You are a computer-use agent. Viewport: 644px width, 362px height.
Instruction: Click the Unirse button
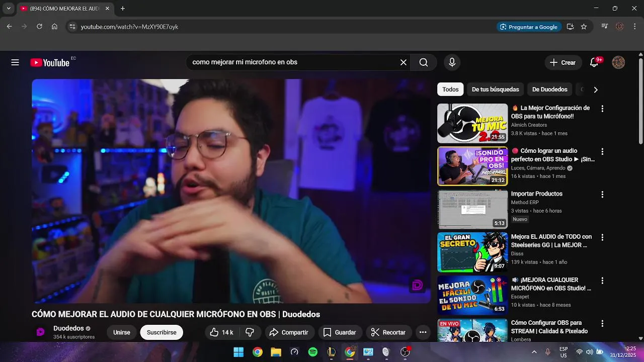pyautogui.click(x=121, y=332)
